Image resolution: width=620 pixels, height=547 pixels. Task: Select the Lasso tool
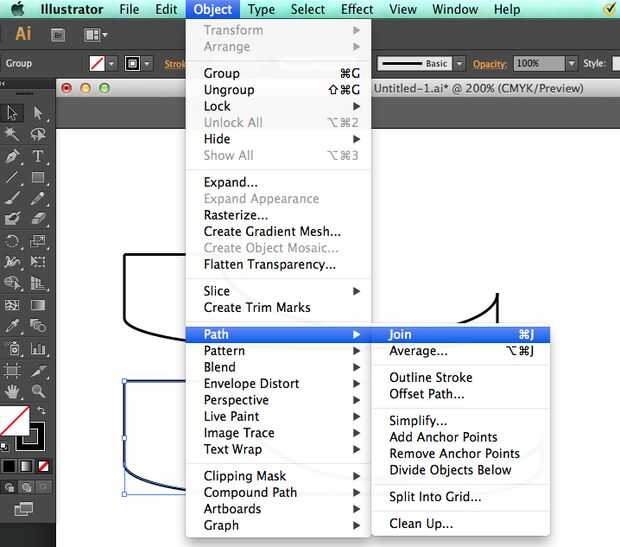point(38,134)
